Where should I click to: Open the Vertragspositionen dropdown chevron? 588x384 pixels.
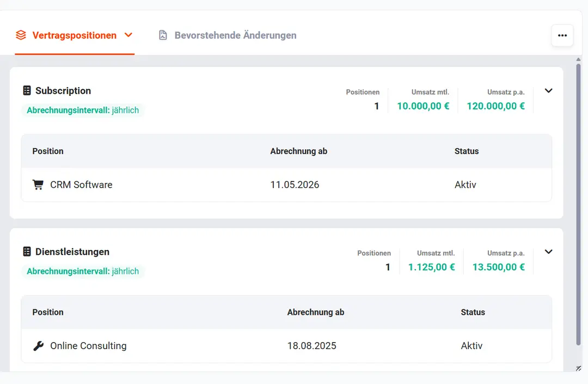(x=128, y=35)
